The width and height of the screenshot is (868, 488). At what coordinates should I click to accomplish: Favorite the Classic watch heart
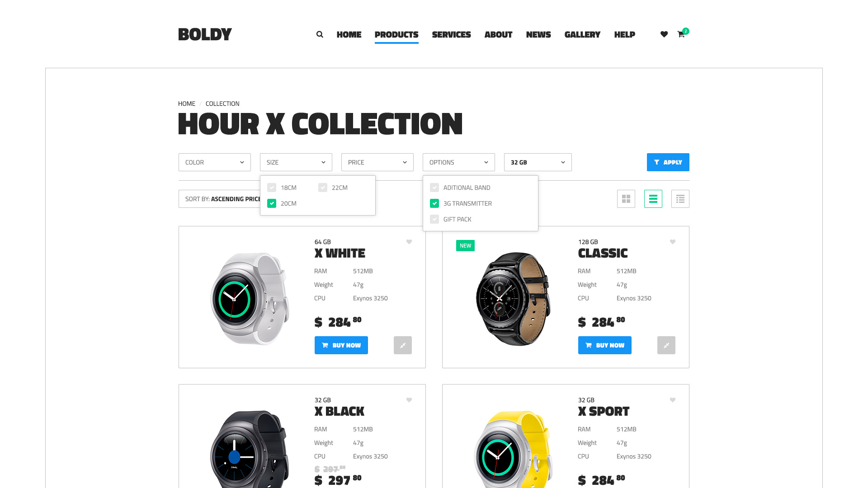tap(673, 242)
